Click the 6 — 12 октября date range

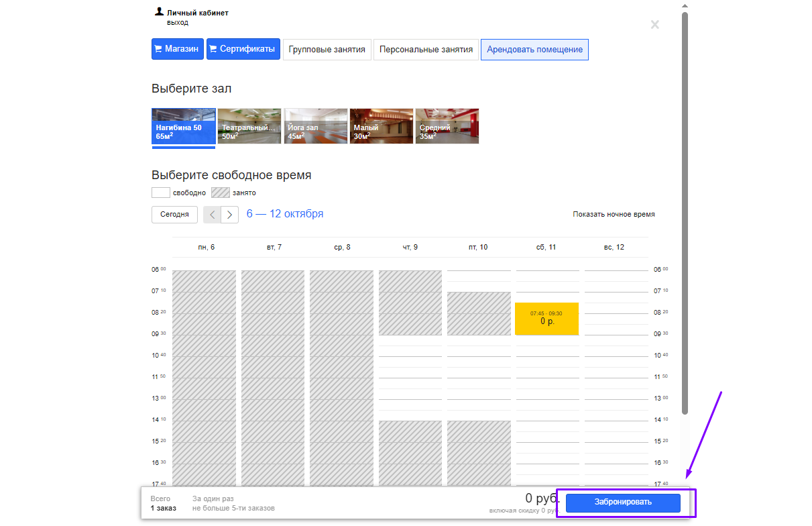tap(285, 213)
